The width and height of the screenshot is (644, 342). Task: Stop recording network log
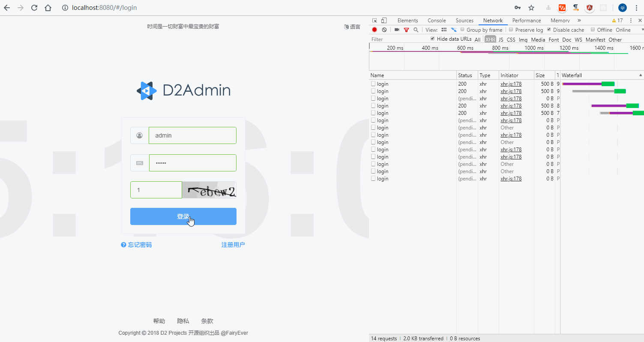374,30
